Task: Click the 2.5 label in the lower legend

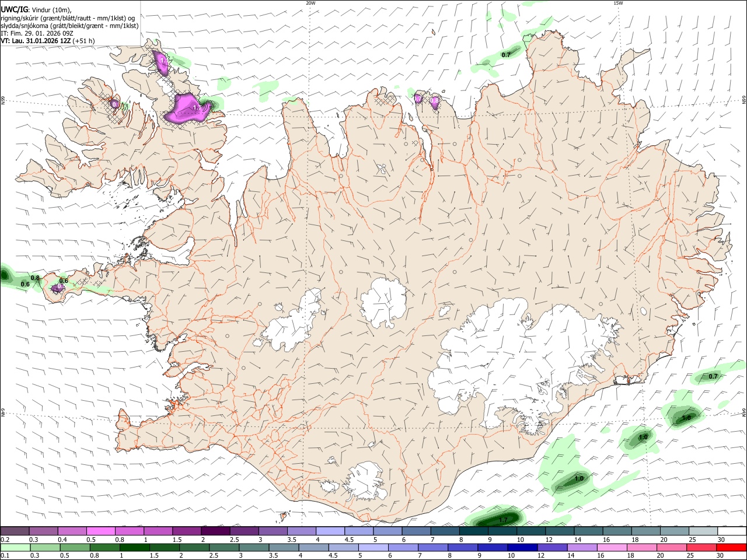Action: tap(214, 556)
